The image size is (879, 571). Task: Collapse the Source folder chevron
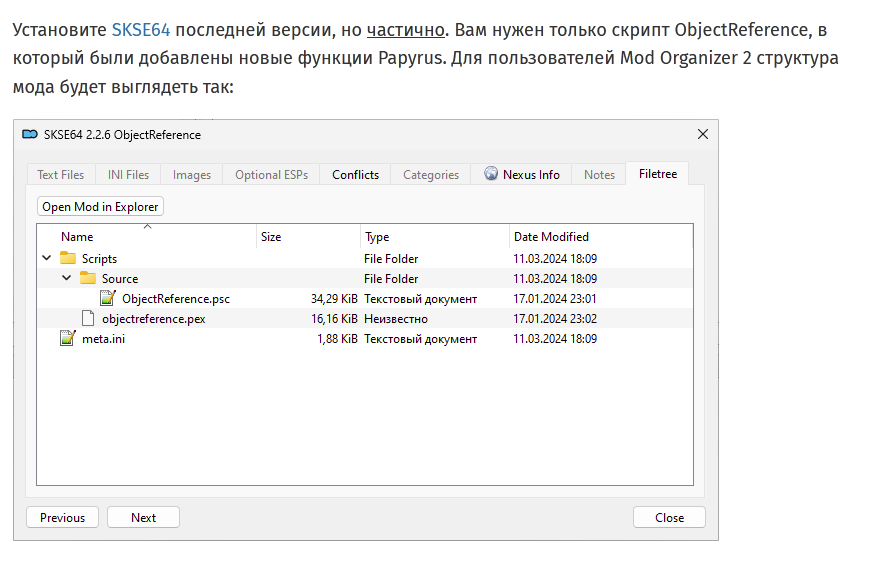67,278
